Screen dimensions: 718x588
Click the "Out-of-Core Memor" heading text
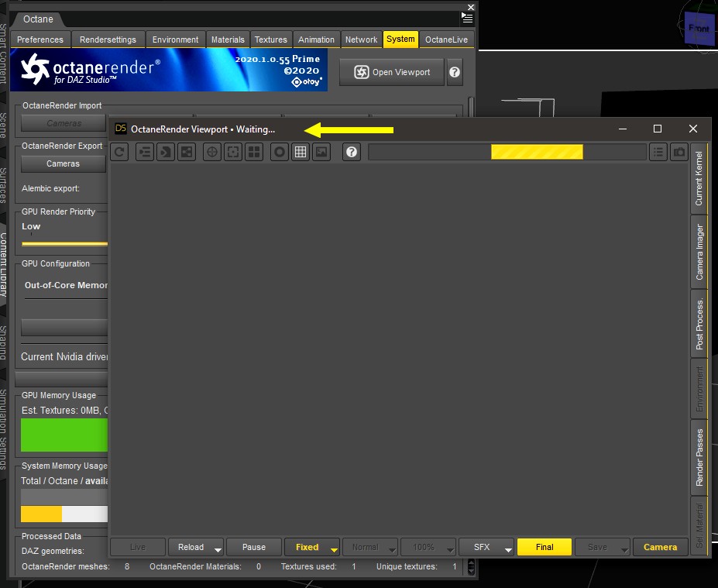pyautogui.click(x=66, y=285)
